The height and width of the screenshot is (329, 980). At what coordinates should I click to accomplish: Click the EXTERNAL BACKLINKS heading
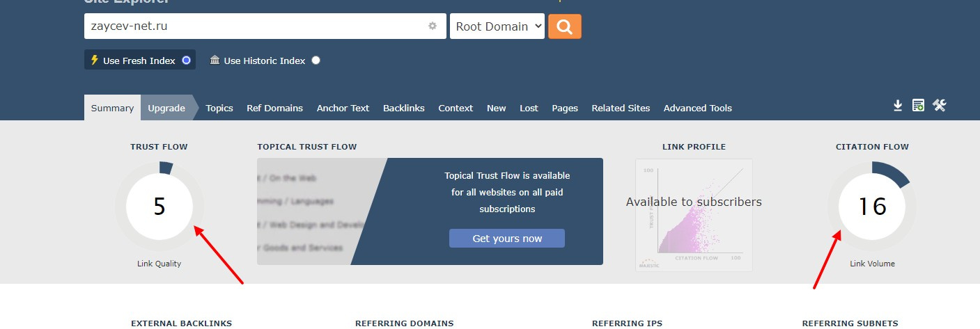(181, 323)
